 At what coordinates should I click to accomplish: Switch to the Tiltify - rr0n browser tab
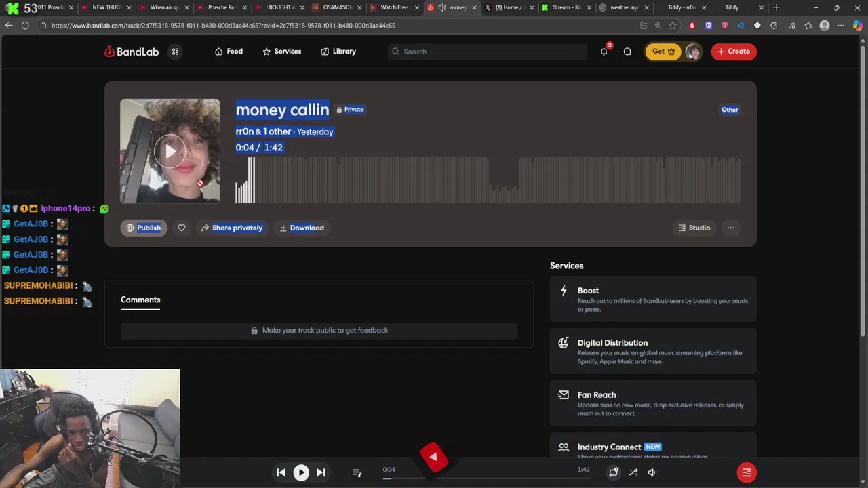[682, 7]
